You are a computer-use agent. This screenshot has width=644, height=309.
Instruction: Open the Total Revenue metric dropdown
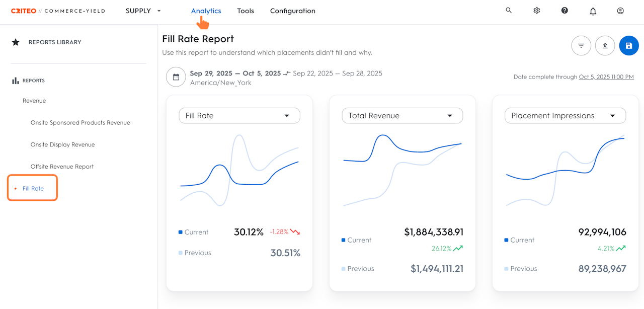(x=403, y=116)
